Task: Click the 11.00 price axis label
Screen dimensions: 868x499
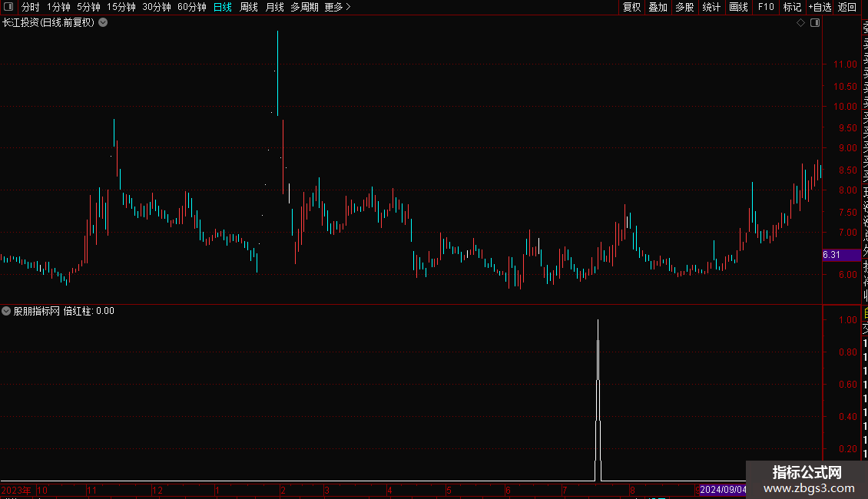Action: (x=845, y=64)
